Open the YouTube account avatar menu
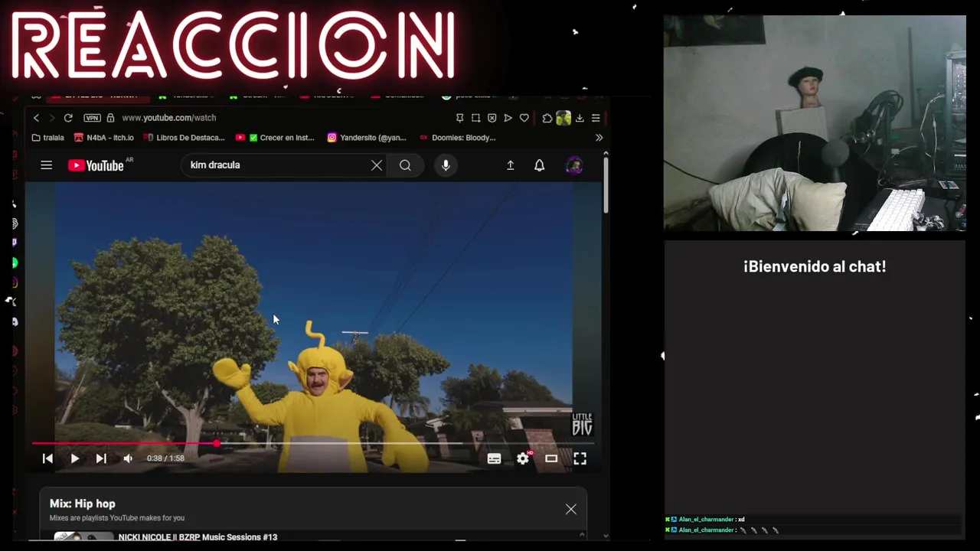Image resolution: width=980 pixels, height=551 pixels. 574,165
